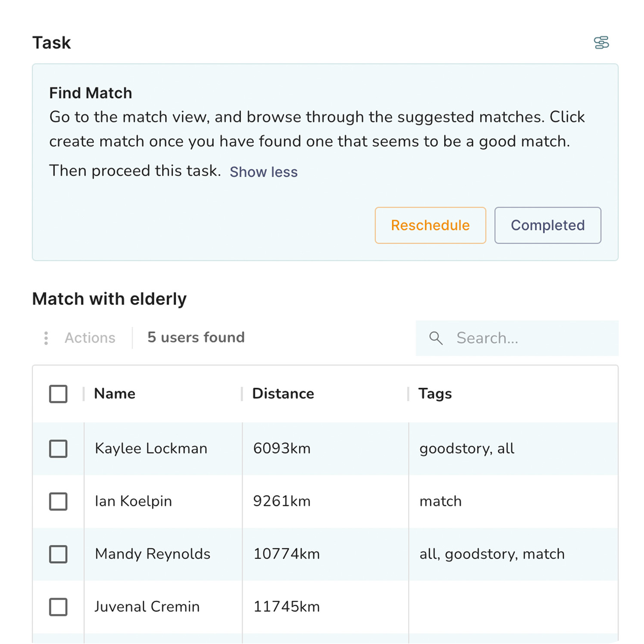This screenshot has height=644, width=644.
Task: Click the Tags column header
Action: pos(435,394)
